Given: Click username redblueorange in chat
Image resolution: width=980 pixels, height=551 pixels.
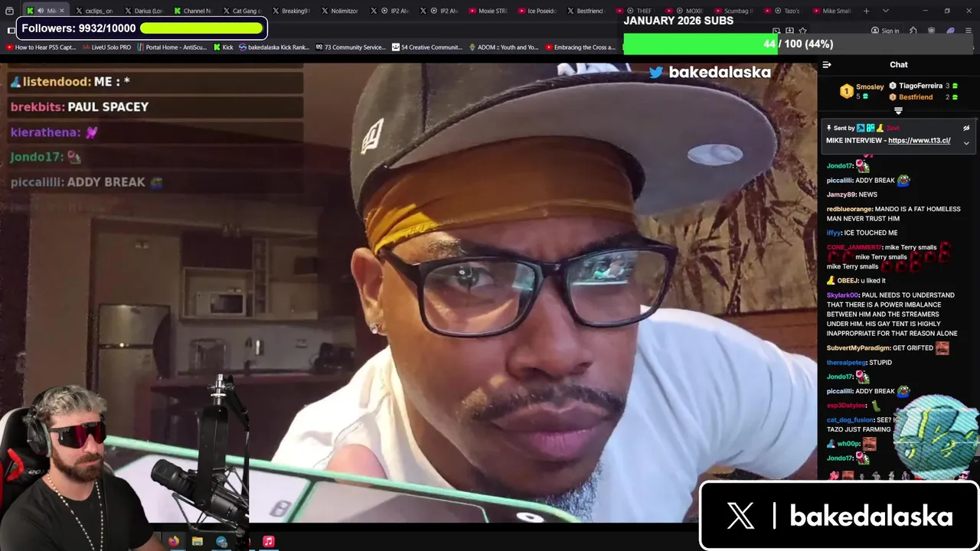Looking at the screenshot, I should 850,209.
